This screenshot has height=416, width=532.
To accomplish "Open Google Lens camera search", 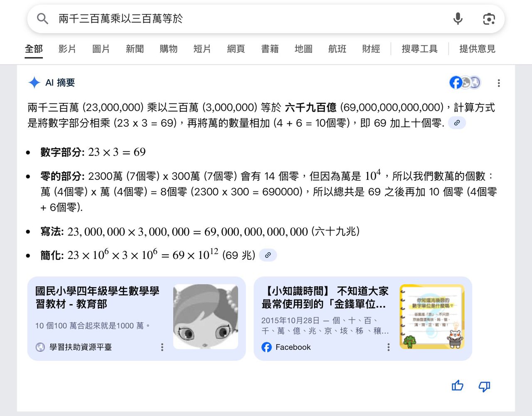I will pyautogui.click(x=489, y=19).
